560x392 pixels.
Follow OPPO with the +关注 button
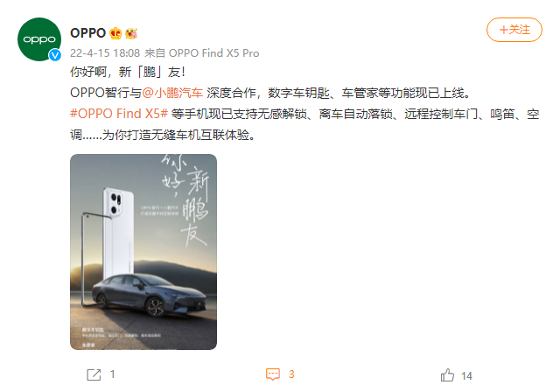[514, 30]
